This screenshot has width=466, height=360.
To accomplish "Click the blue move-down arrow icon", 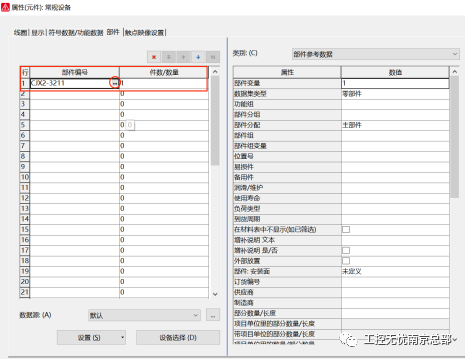I will (x=198, y=57).
